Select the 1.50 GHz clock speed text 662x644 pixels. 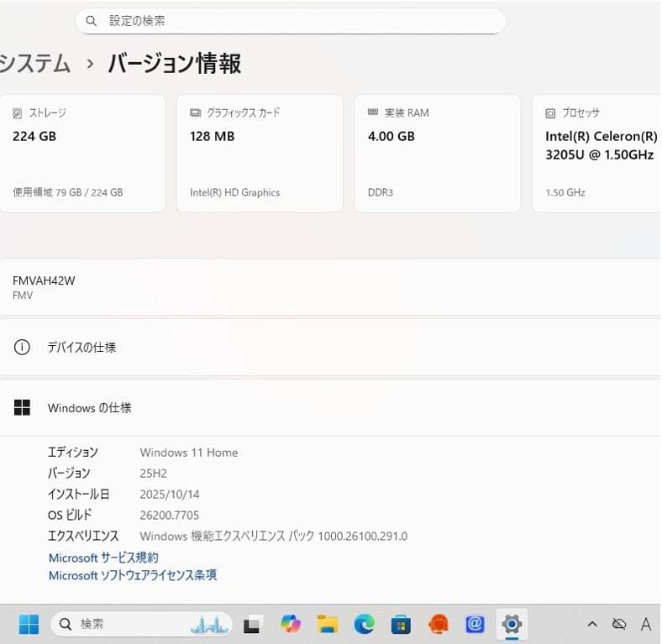(x=565, y=192)
